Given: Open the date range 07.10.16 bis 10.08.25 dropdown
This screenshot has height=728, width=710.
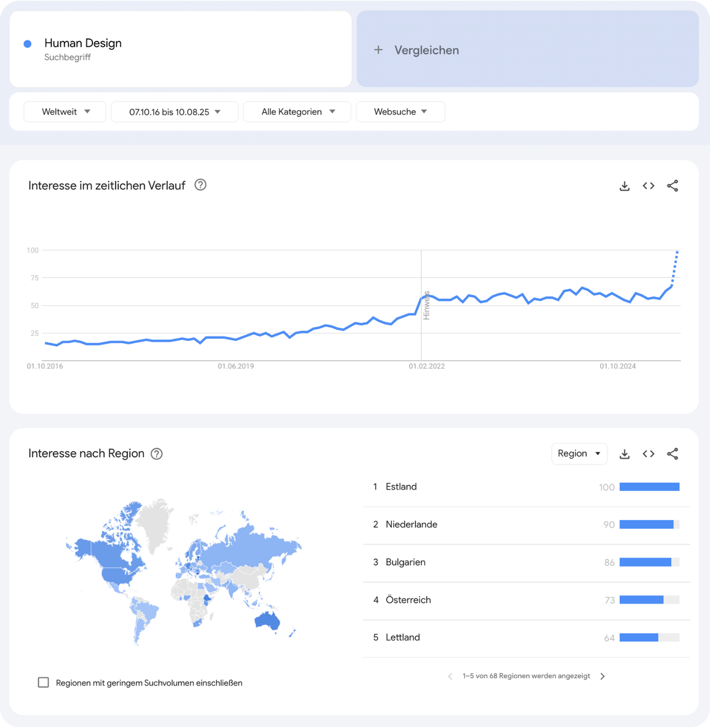Looking at the screenshot, I should [174, 112].
